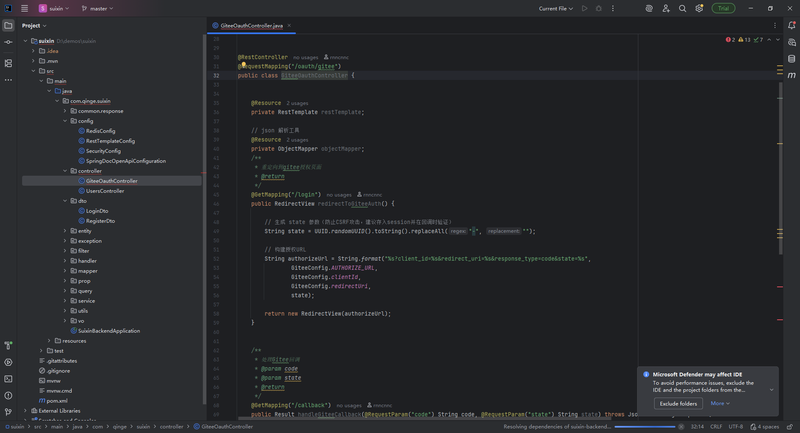800x433 pixels.
Task: Expand the config package folder
Action: (65, 121)
